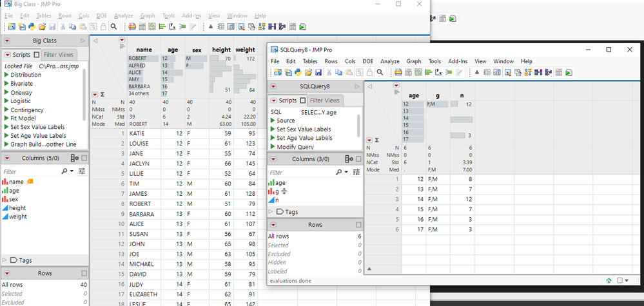Open search dropdown arrow in Big Class filter
Screen dimensions: 644x306
(72, 171)
